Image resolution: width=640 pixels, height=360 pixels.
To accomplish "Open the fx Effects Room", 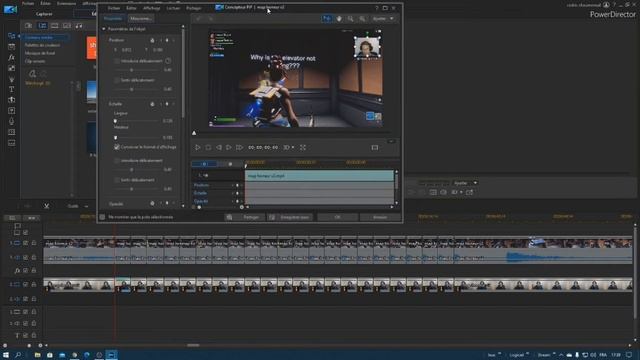I will click(x=11, y=57).
